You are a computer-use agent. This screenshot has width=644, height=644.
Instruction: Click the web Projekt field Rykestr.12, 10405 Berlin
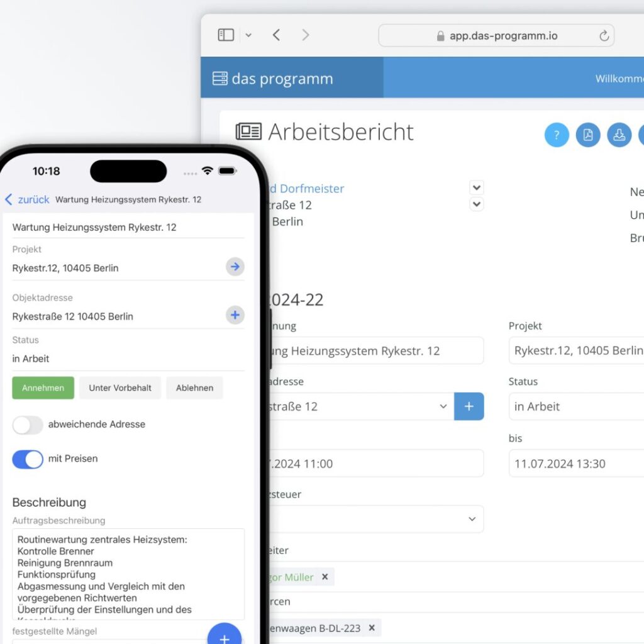pyautogui.click(x=576, y=351)
